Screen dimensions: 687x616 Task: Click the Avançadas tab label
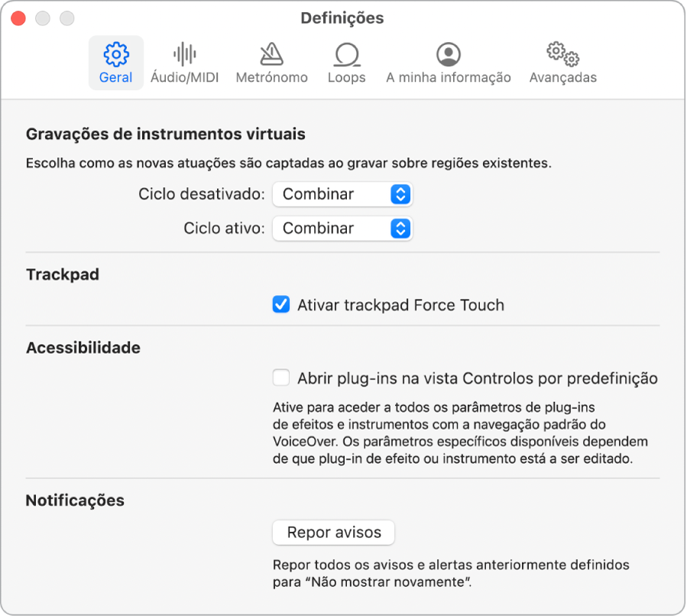[562, 77]
